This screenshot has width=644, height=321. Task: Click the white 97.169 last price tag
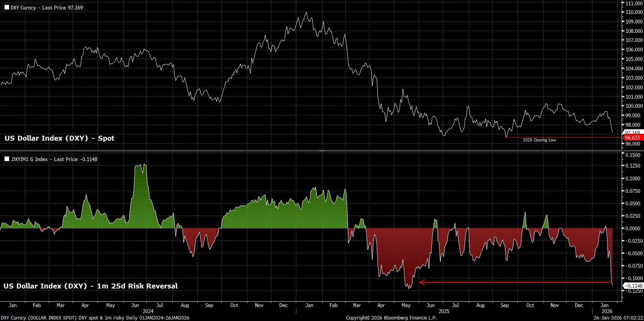pyautogui.click(x=632, y=132)
